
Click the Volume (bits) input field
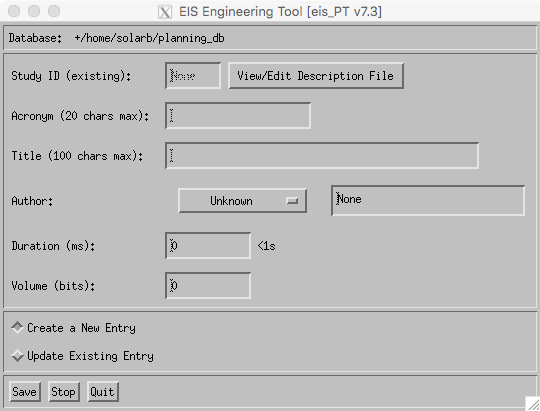click(208, 286)
